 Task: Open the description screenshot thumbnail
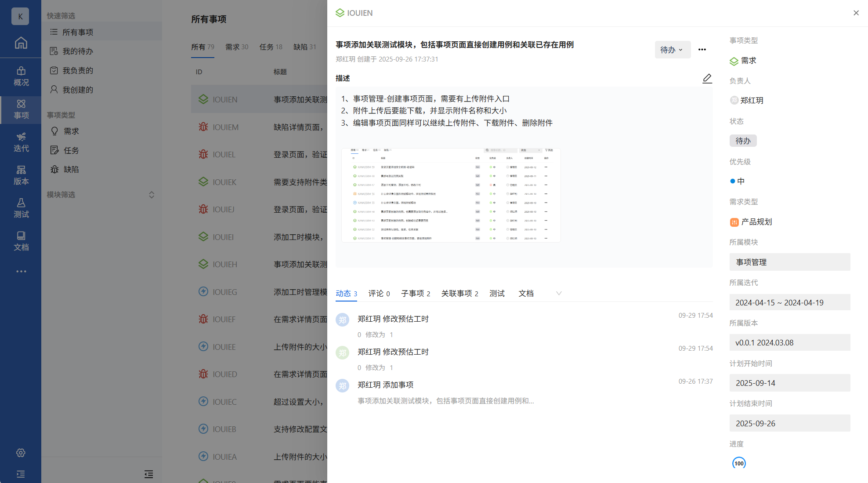(x=451, y=195)
